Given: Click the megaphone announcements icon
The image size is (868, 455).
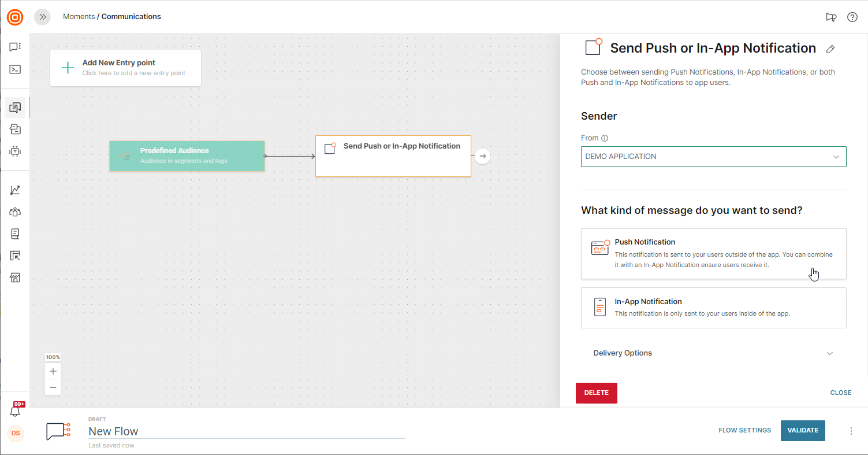Looking at the screenshot, I should (831, 17).
